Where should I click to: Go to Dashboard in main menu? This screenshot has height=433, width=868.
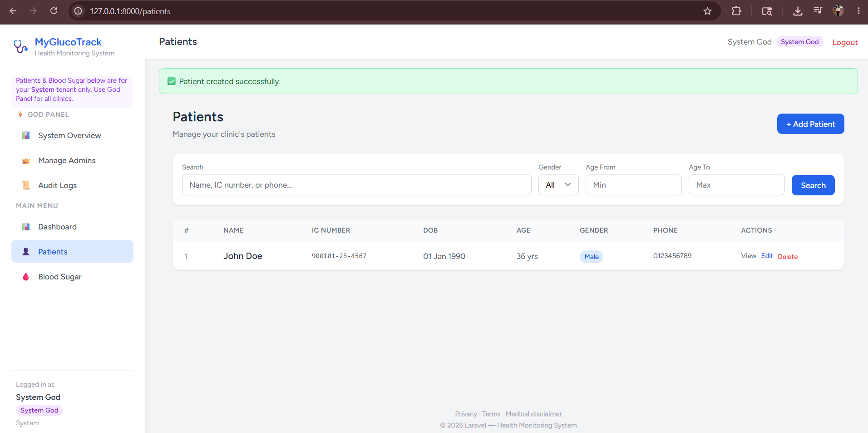pyautogui.click(x=72, y=227)
